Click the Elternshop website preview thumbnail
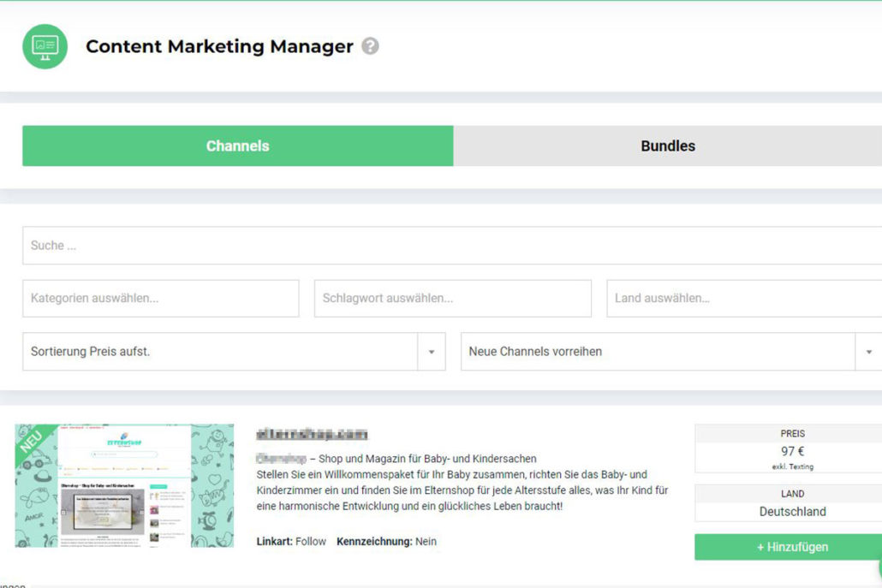The width and height of the screenshot is (882, 588). pyautogui.click(x=124, y=484)
